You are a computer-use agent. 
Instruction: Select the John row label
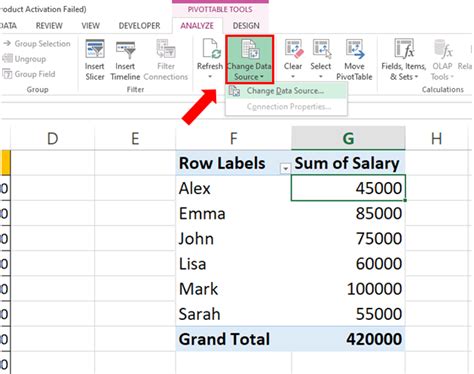tap(234, 239)
